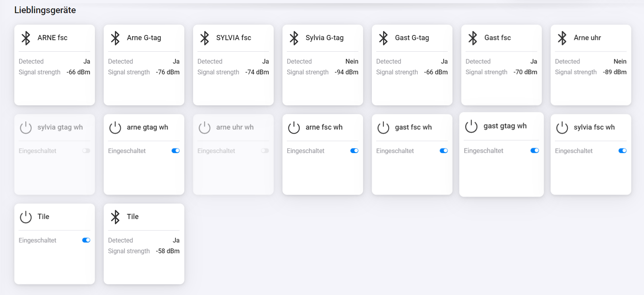Screen dimensions: 644x295
Task: Click the -66 dBm value on ARNE fsc
Action: click(78, 72)
